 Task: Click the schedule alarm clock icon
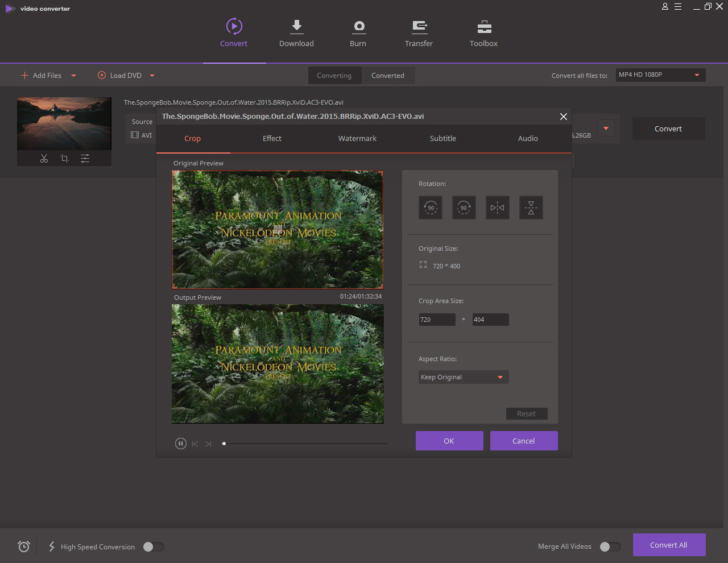[23, 547]
